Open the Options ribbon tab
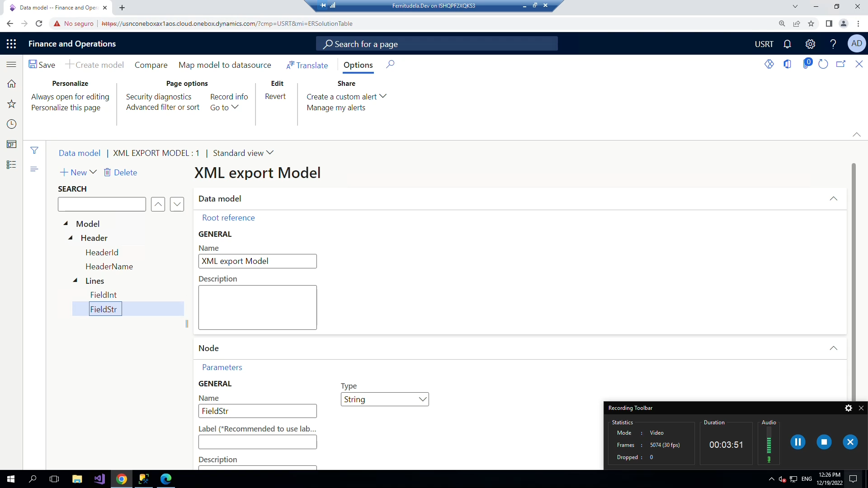Image resolution: width=868 pixels, height=488 pixels. [x=358, y=65]
